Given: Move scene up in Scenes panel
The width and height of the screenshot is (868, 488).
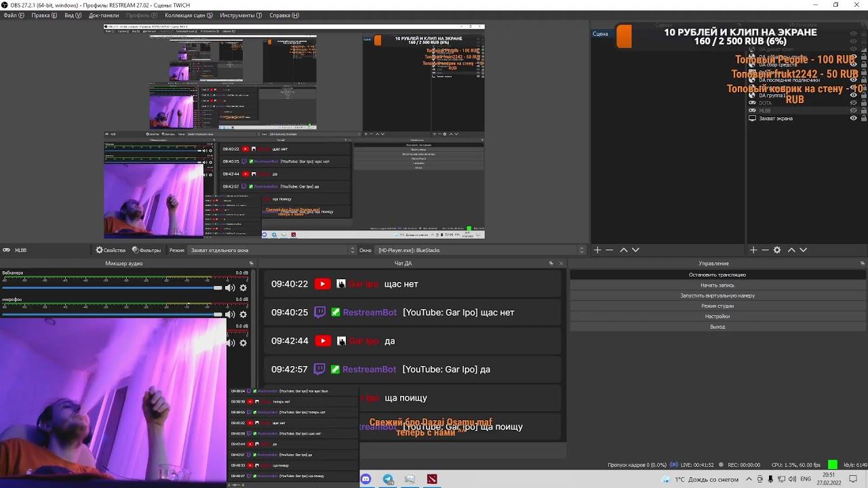Looking at the screenshot, I should (624, 250).
